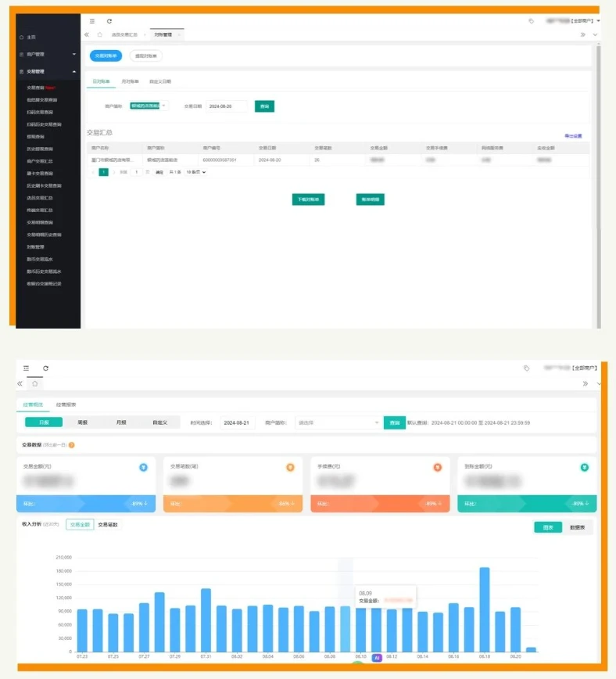Switch to the 月对账单 tab
Viewport: 616px width, 679px height.
[130, 81]
